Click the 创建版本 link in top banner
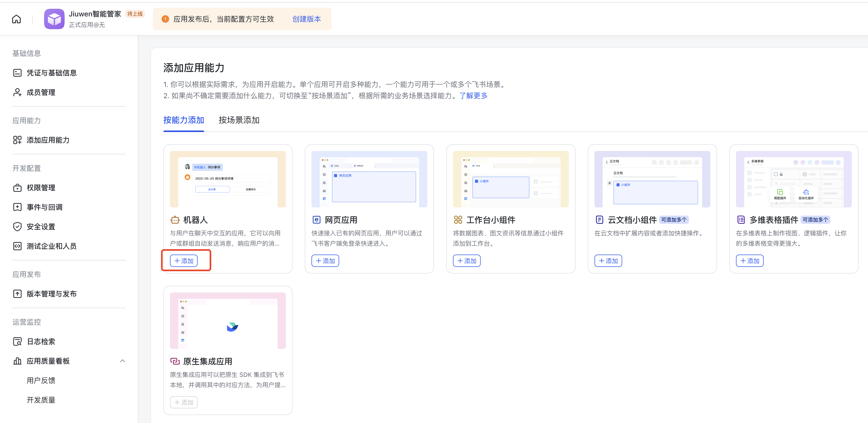Viewport: 868px width, 423px height. coord(306,19)
